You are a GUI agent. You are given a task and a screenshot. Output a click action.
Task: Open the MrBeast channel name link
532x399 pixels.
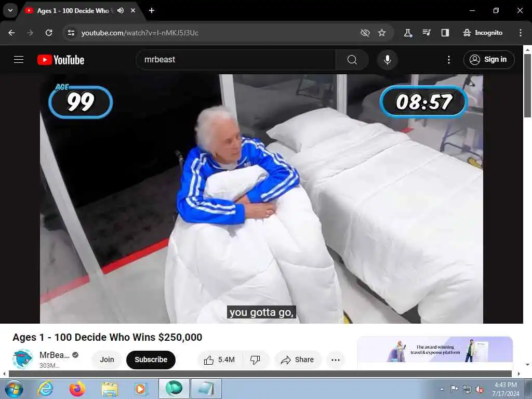(54, 355)
